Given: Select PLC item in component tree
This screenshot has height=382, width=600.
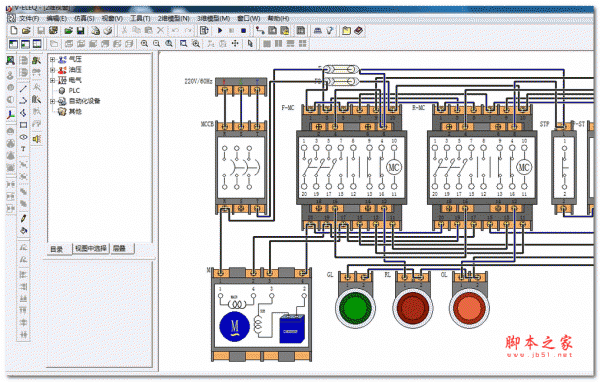Looking at the screenshot, I should point(74,91).
